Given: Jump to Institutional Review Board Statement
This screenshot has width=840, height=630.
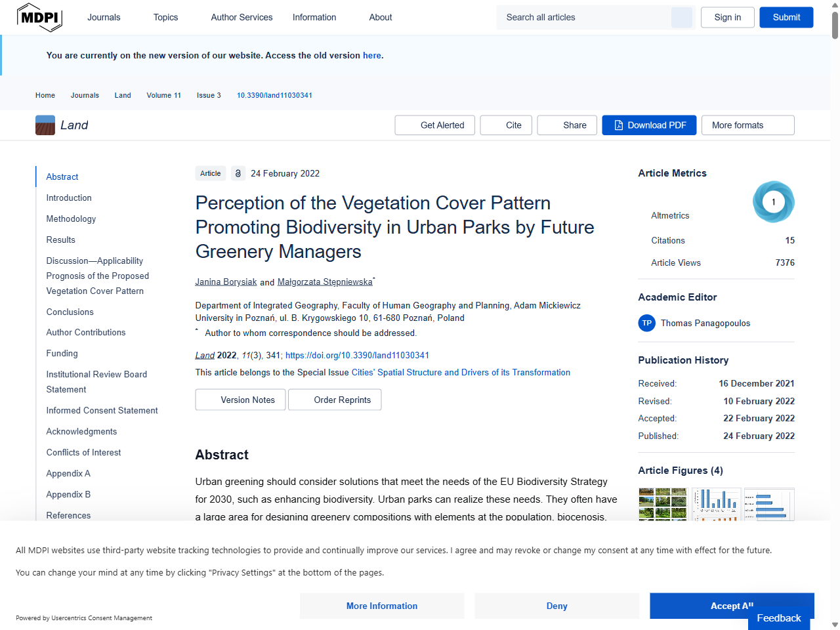Looking at the screenshot, I should [x=96, y=381].
